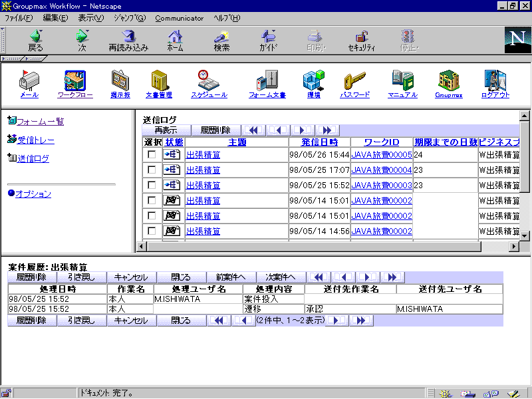Click the (2件中、1～2表示) paging text

coord(291,320)
